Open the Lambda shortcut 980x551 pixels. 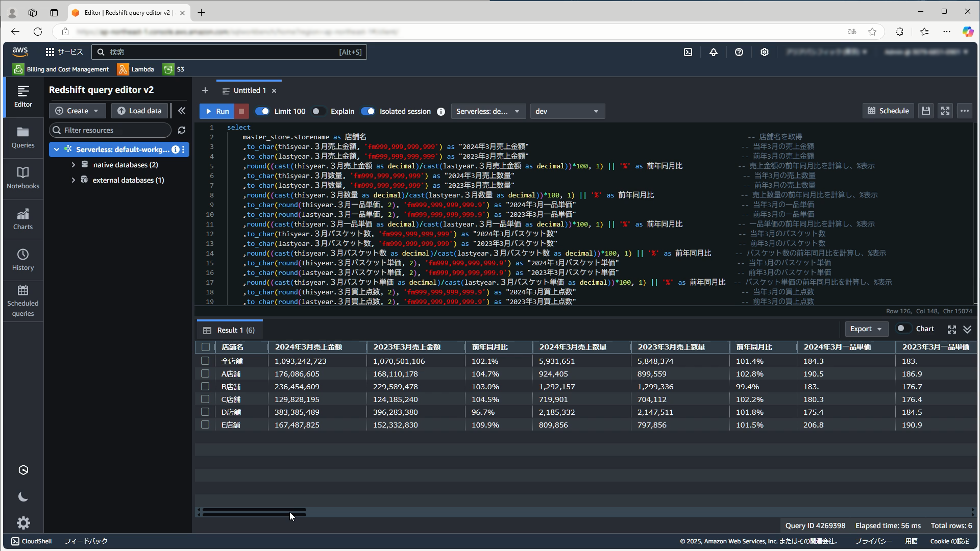point(136,69)
